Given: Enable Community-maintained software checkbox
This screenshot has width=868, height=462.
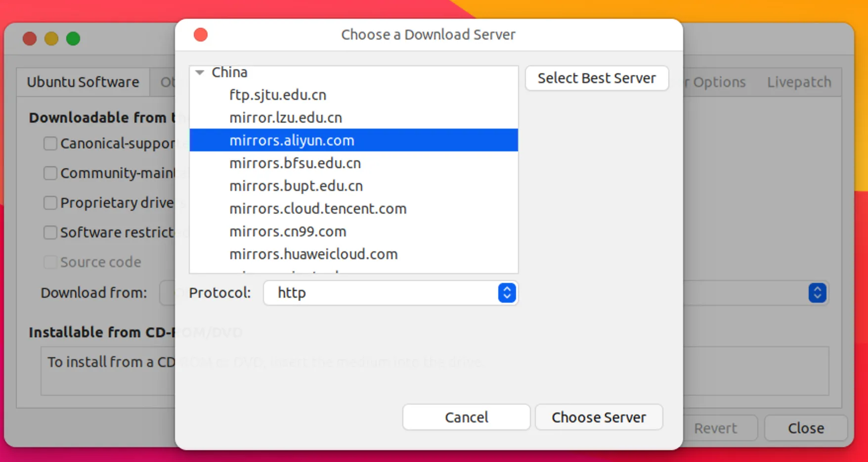Looking at the screenshot, I should (50, 173).
